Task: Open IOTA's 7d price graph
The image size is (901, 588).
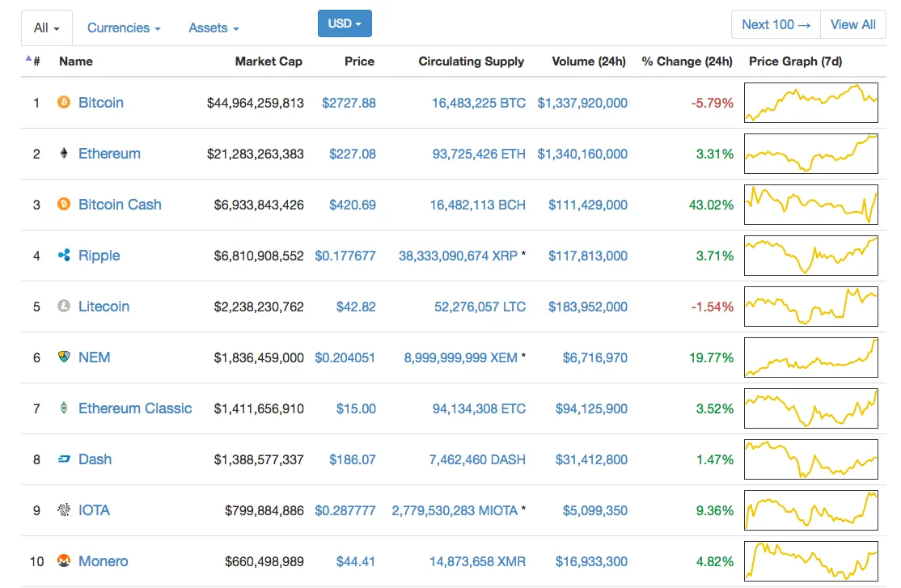Action: (x=810, y=510)
